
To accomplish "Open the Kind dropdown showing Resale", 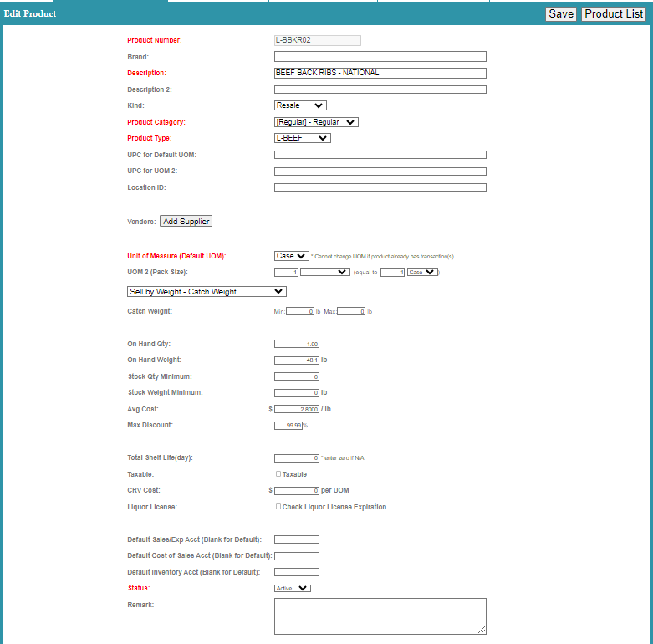I will [300, 105].
